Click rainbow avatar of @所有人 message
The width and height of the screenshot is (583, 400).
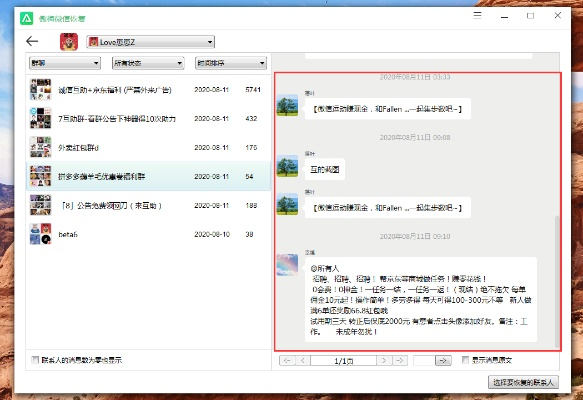pos(287,264)
